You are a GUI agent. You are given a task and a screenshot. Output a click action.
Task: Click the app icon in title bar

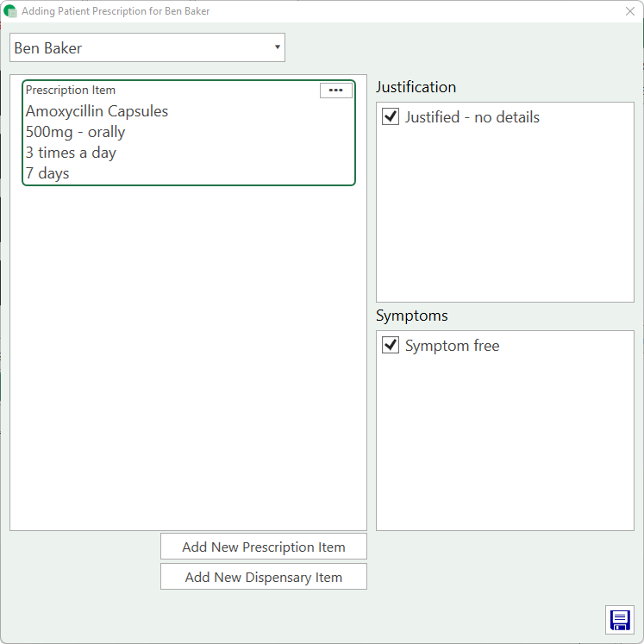pos(10,11)
